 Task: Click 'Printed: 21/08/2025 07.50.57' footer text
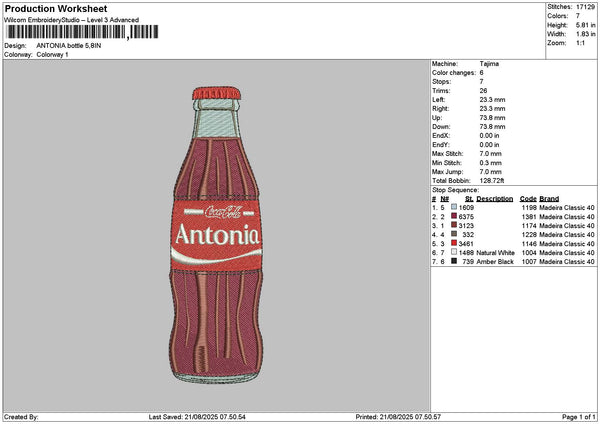(398, 417)
